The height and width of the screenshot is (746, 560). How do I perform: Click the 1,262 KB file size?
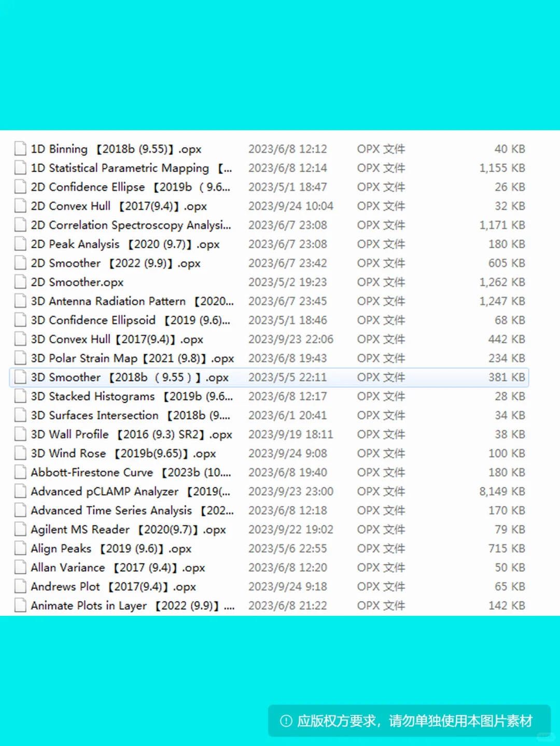(502, 283)
